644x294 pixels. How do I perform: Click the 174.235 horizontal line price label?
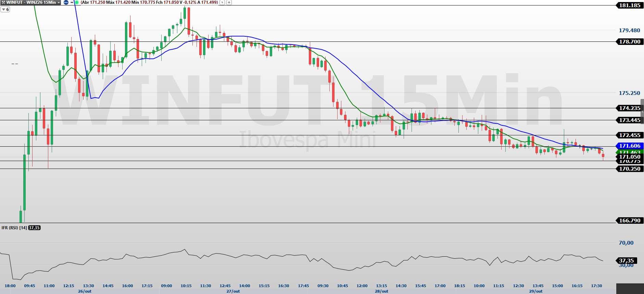[x=630, y=108]
